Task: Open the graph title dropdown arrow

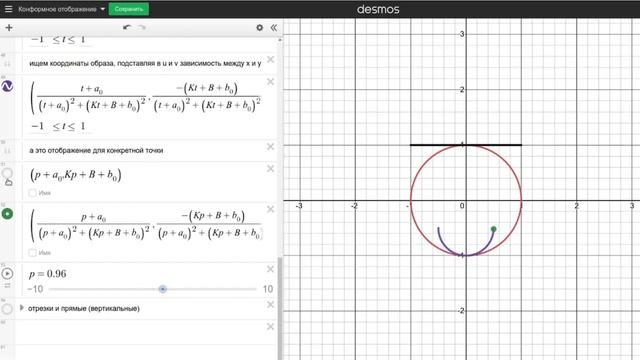Action: coord(102,9)
